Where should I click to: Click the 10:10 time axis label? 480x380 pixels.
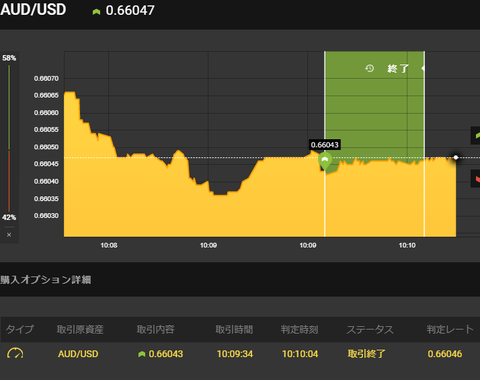[x=407, y=245]
